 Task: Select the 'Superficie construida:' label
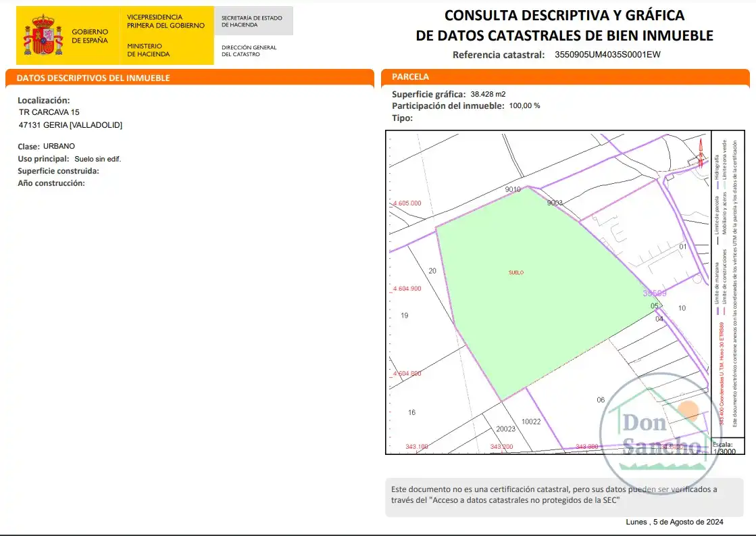point(58,171)
